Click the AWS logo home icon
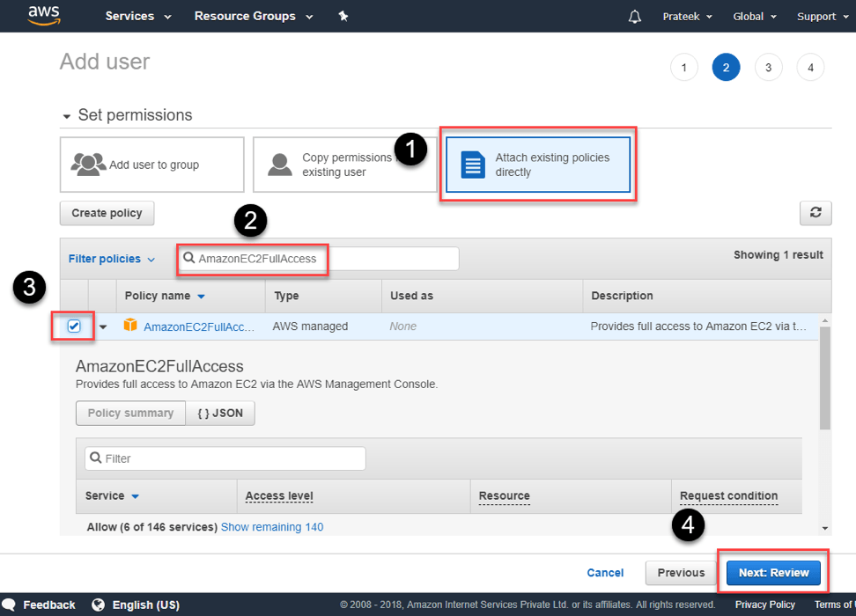 pos(43,15)
